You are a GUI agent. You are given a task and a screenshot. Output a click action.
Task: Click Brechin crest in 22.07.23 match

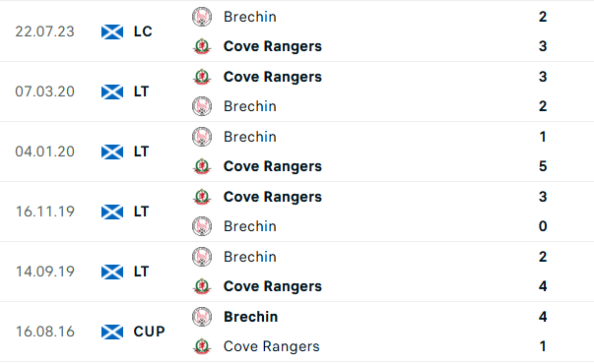coord(202,17)
